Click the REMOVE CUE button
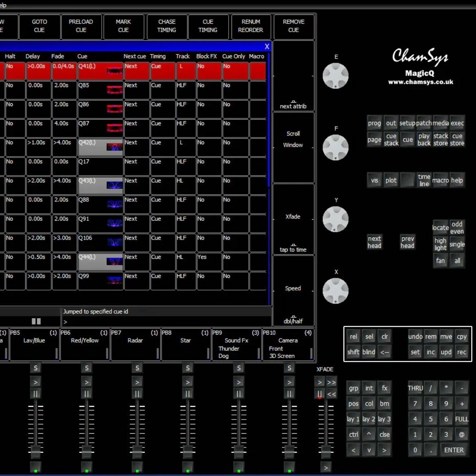The height and width of the screenshot is (476, 476). pyautogui.click(x=294, y=26)
